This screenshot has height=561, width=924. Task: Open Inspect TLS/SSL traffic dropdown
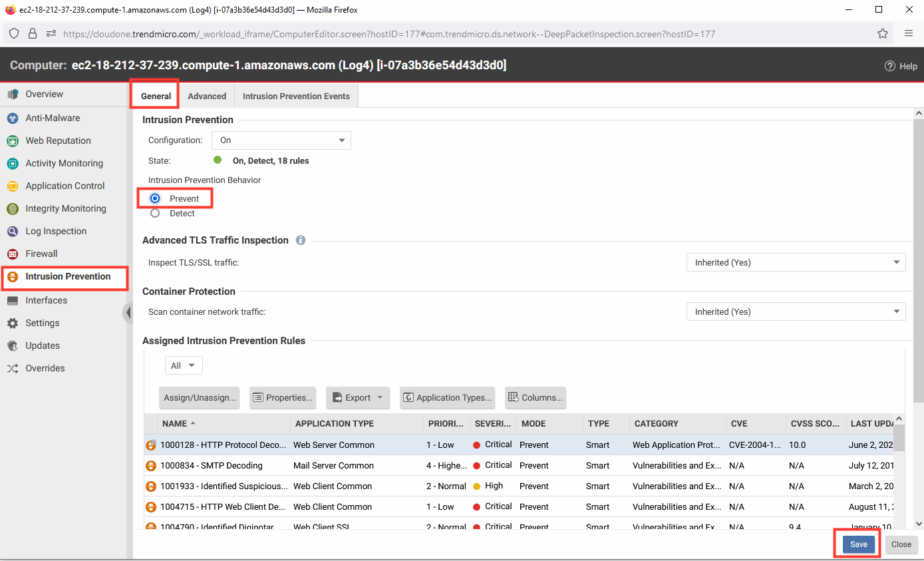point(796,262)
